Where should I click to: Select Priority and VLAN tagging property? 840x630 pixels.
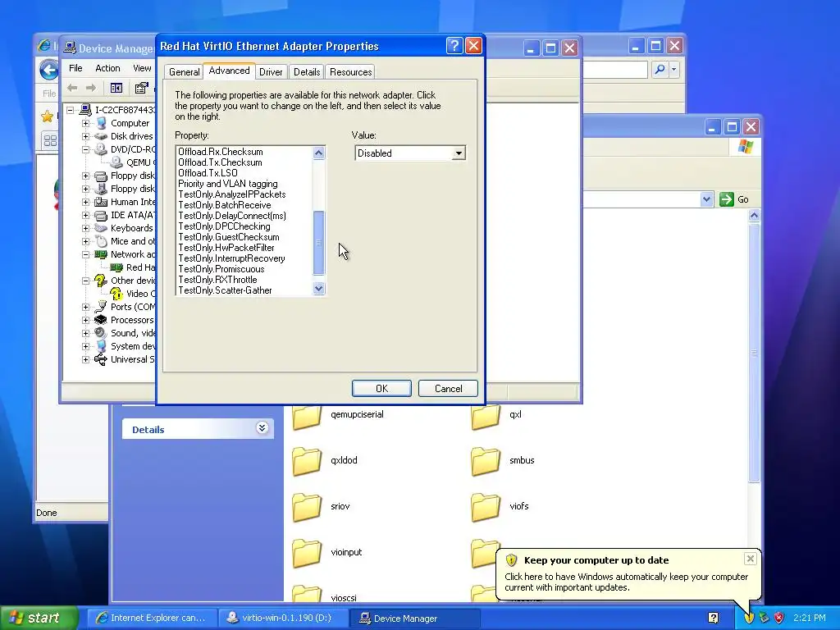tap(228, 184)
